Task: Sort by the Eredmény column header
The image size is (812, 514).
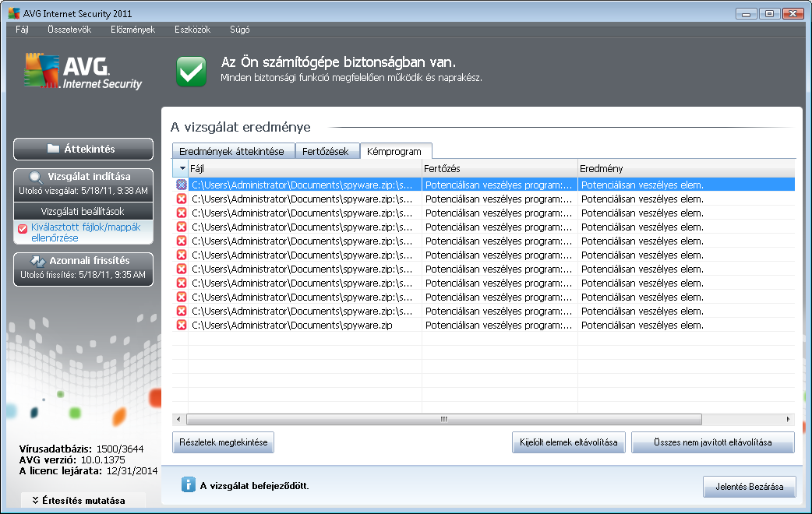Action: tap(687, 168)
